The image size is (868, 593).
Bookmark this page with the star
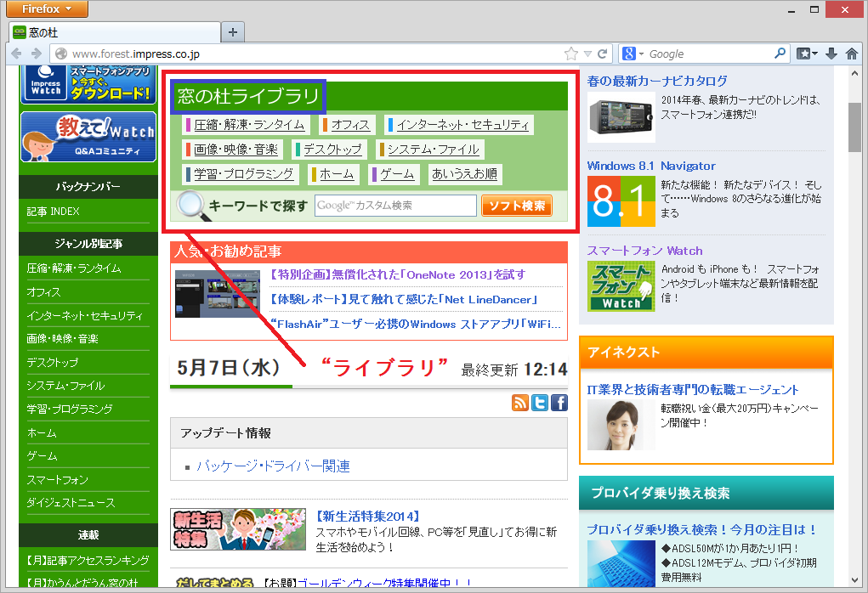[x=570, y=53]
